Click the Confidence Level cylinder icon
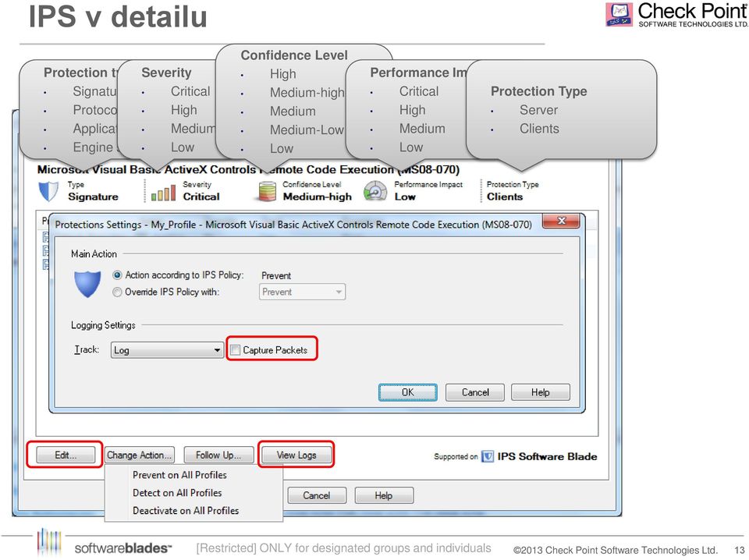749x560 pixels. (x=267, y=191)
